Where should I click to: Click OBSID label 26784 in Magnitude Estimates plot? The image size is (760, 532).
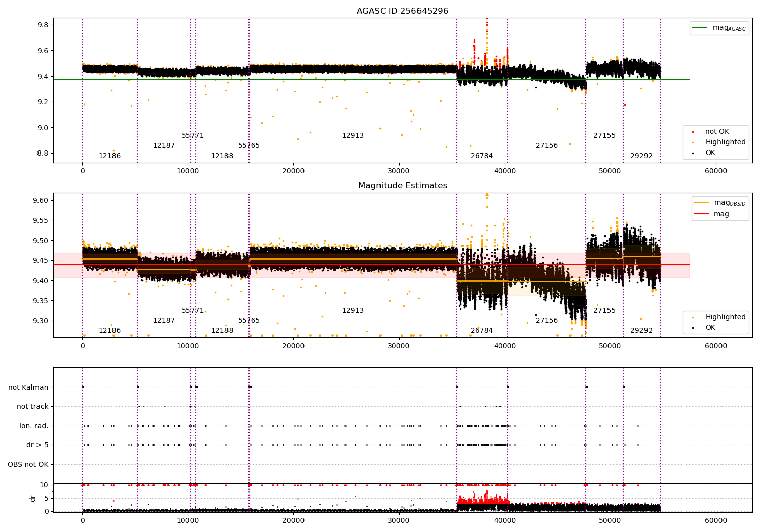click(x=482, y=331)
